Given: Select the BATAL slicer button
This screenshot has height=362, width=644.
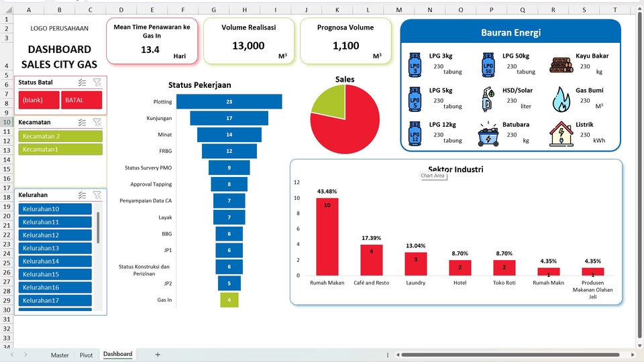Looking at the screenshot, I should click(81, 100).
